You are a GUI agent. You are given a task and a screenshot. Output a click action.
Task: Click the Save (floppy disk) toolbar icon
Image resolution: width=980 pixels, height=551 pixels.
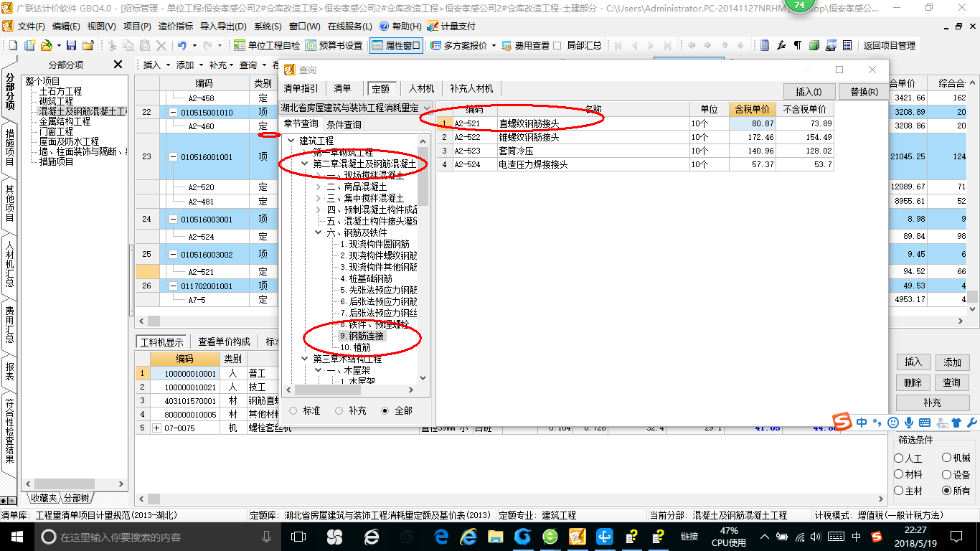point(71,45)
